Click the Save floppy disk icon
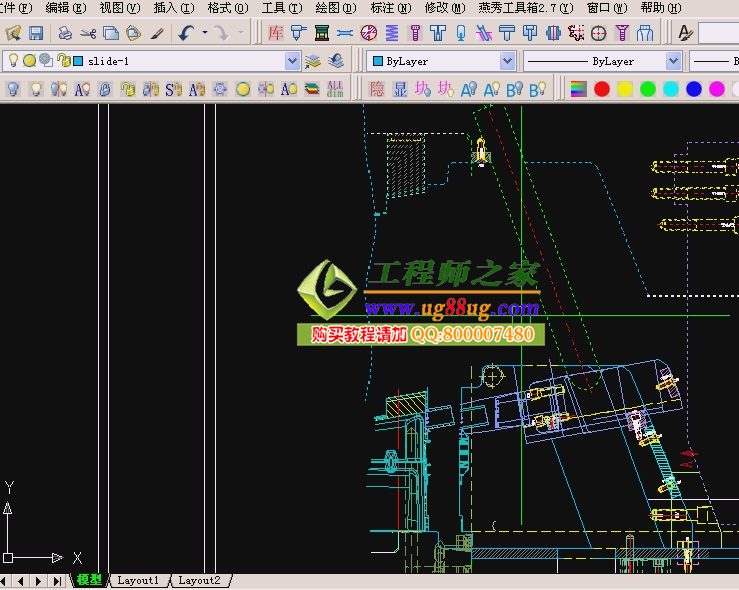The image size is (739, 590). 36,33
